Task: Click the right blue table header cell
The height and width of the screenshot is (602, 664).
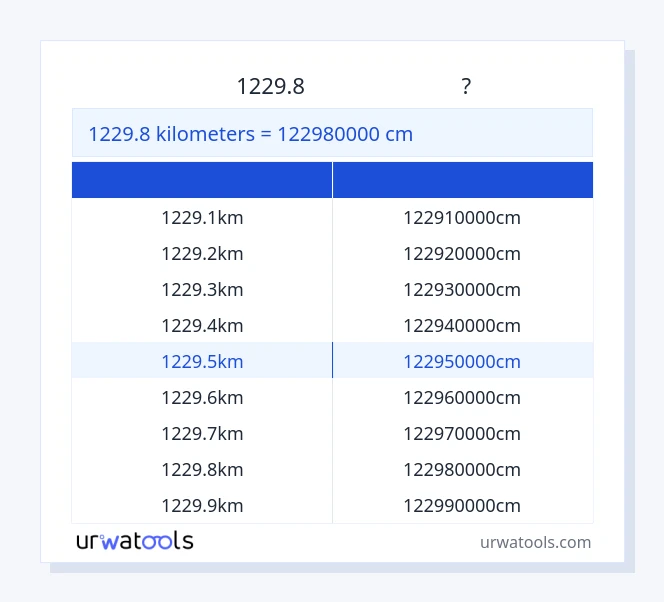Action: click(462, 180)
